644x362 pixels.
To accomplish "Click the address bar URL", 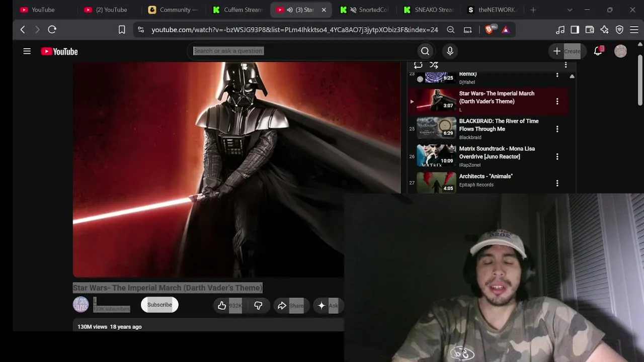I will [x=294, y=30].
